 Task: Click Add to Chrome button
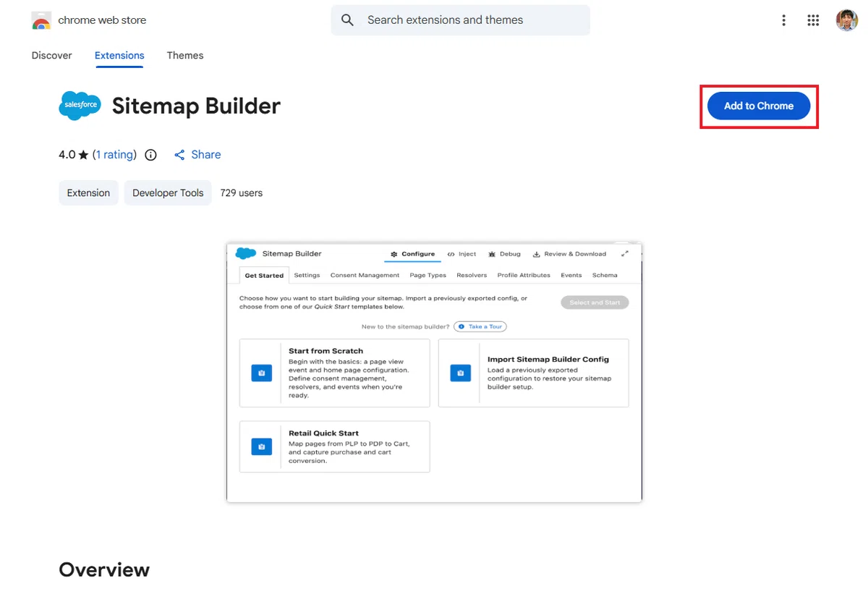pyautogui.click(x=759, y=106)
